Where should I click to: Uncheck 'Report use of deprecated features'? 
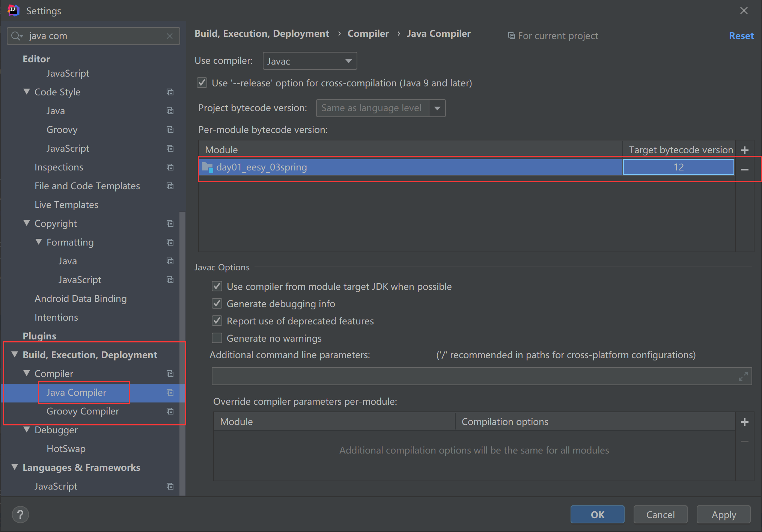click(x=217, y=321)
